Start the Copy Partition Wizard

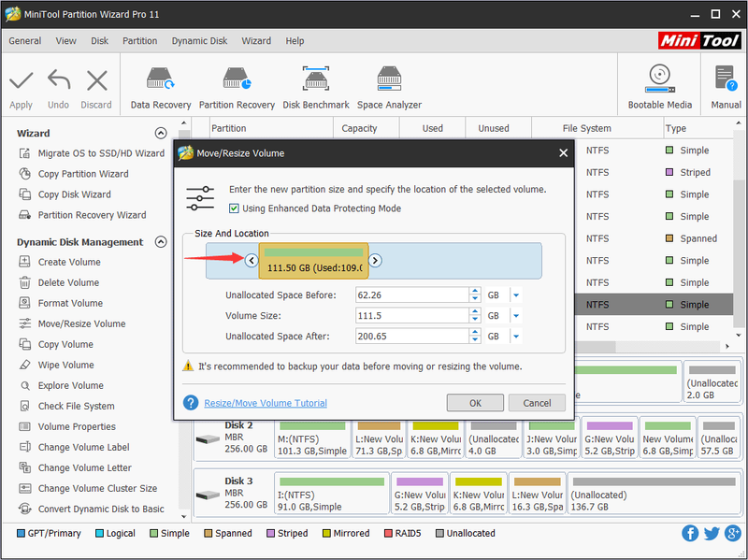tap(74, 174)
